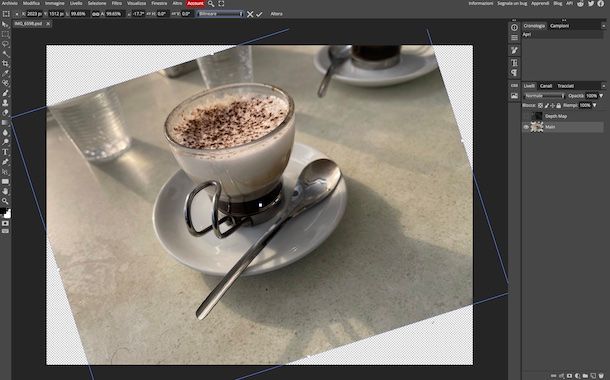The width and height of the screenshot is (610, 380).
Task: Toggle lock transparent pixels
Action: 540,105
